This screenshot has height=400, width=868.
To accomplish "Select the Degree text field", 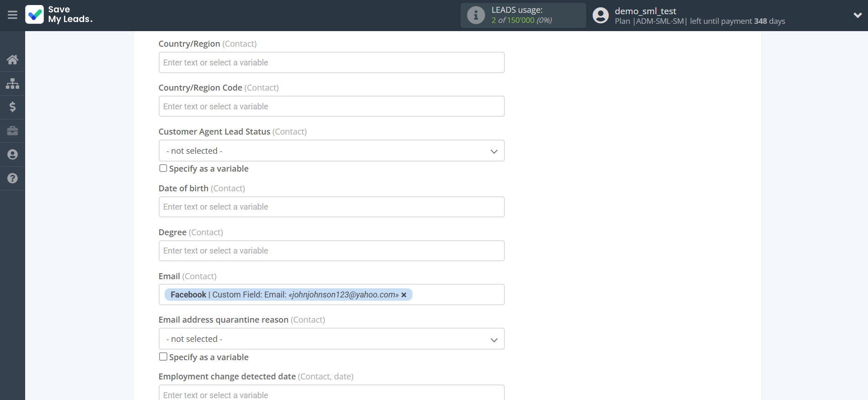I will [x=331, y=251].
